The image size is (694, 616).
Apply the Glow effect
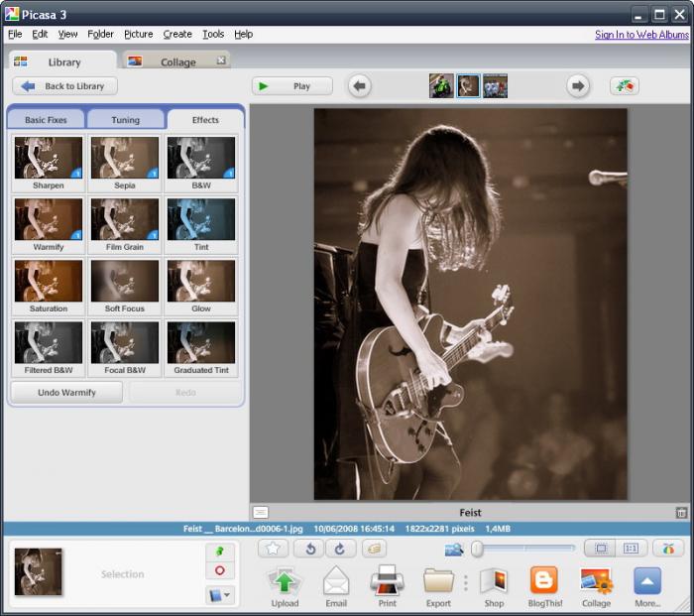click(x=201, y=286)
